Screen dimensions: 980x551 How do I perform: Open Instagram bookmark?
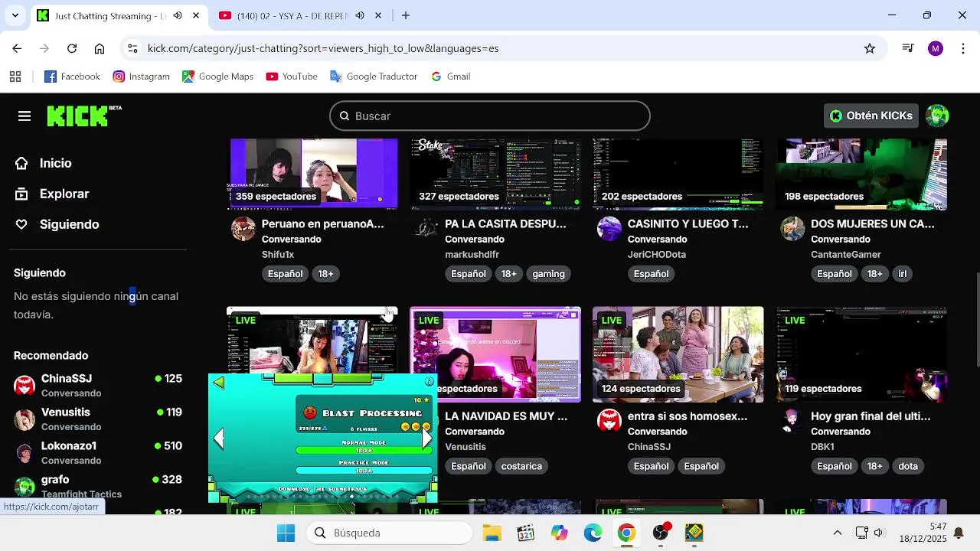[141, 77]
